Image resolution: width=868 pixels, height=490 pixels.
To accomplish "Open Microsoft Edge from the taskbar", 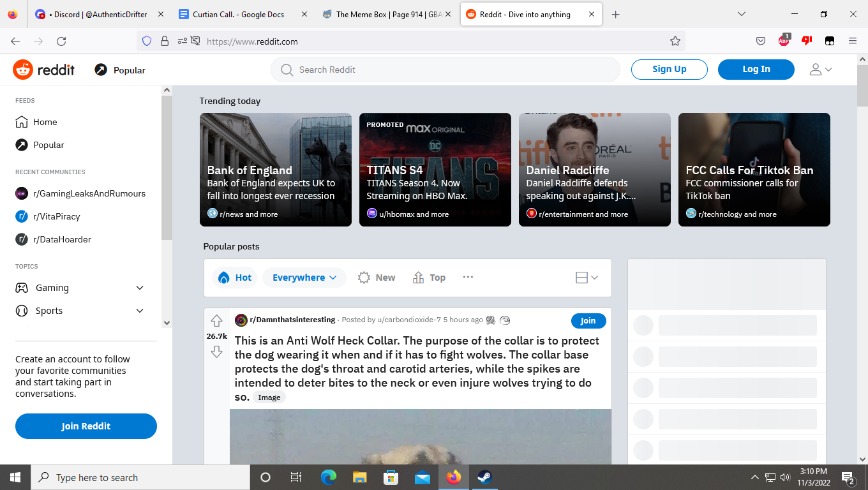I will pyautogui.click(x=329, y=477).
